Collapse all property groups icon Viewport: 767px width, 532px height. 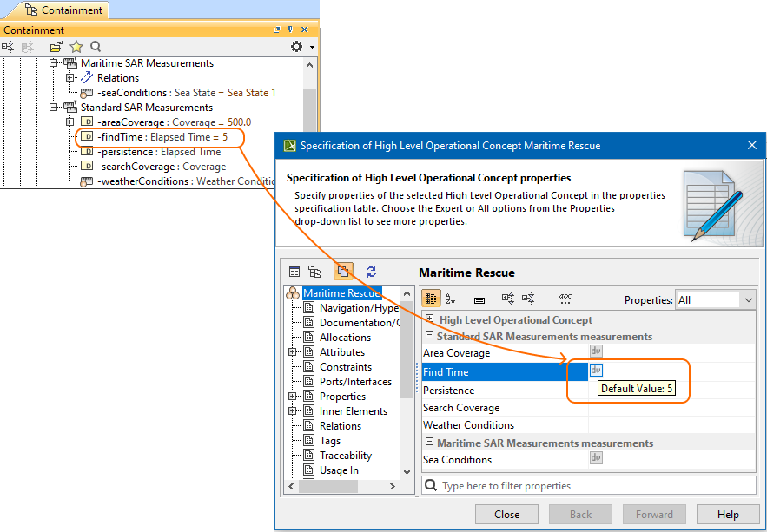tap(528, 299)
